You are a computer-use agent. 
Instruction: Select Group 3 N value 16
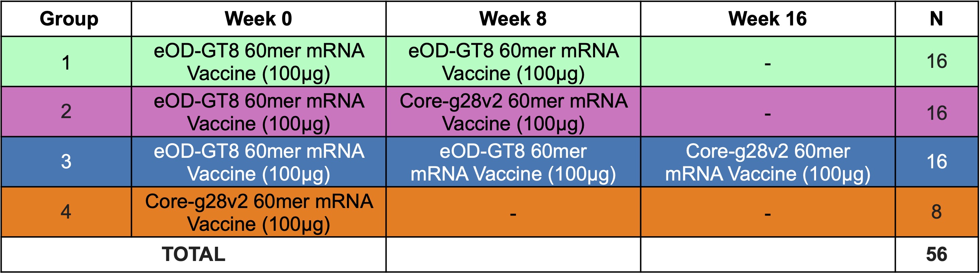tap(937, 162)
